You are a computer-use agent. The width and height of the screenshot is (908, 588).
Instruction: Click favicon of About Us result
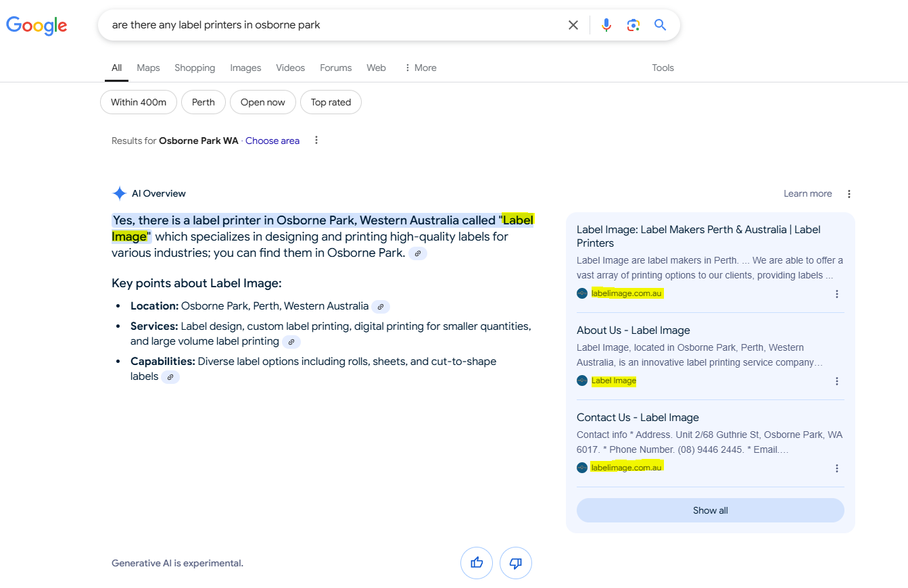click(x=582, y=381)
